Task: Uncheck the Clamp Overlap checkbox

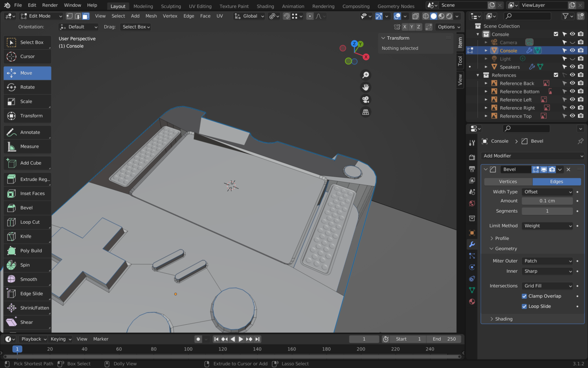Action: pyautogui.click(x=524, y=296)
